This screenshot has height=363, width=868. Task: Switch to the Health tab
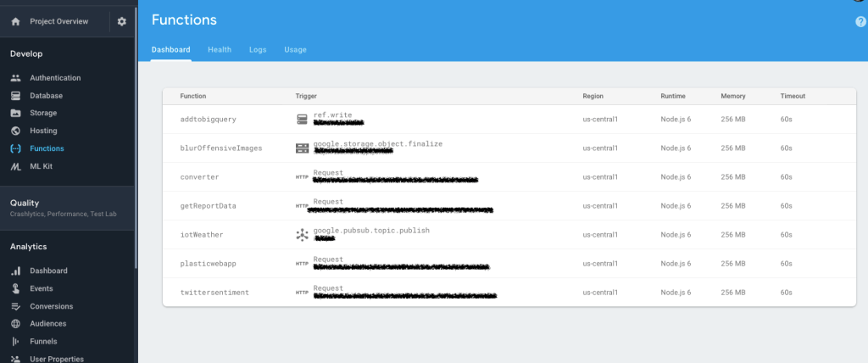tap(220, 50)
